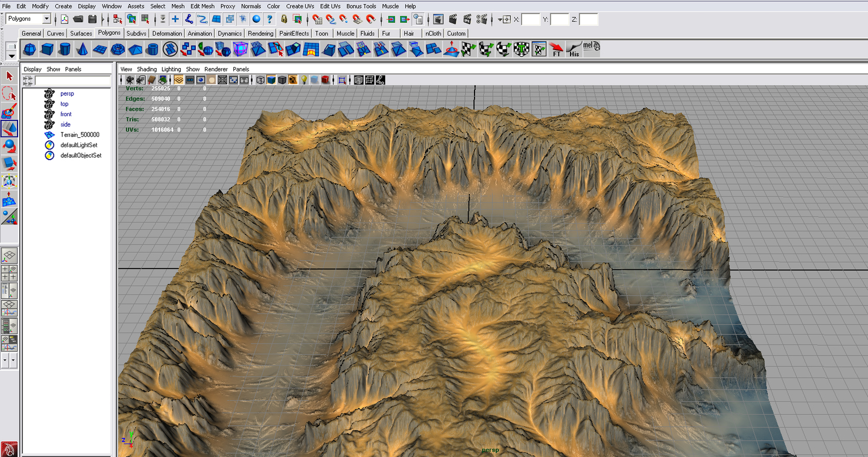Viewport: 868px width, 457px height.
Task: Open the Edit Mesh menu
Action: (x=202, y=6)
